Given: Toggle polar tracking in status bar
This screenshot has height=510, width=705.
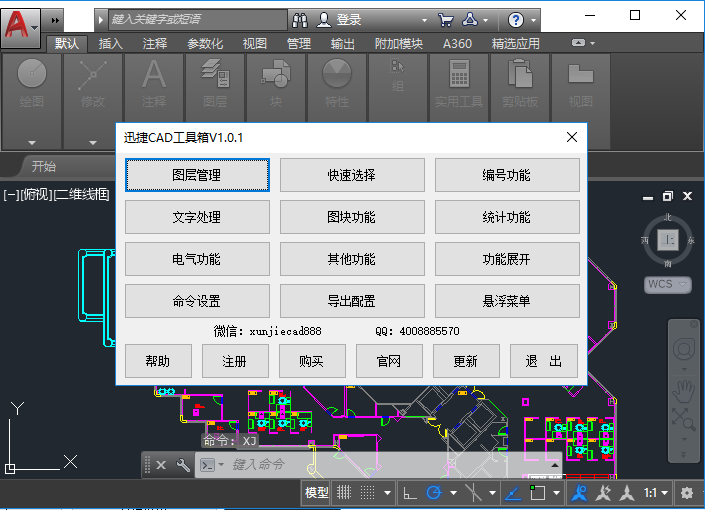Looking at the screenshot, I should [x=434, y=493].
